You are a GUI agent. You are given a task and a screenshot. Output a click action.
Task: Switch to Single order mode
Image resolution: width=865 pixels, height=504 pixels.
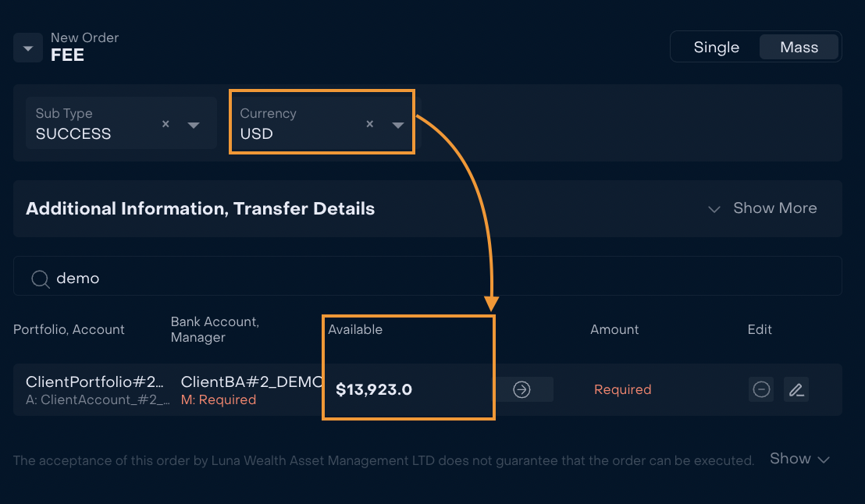click(x=716, y=48)
